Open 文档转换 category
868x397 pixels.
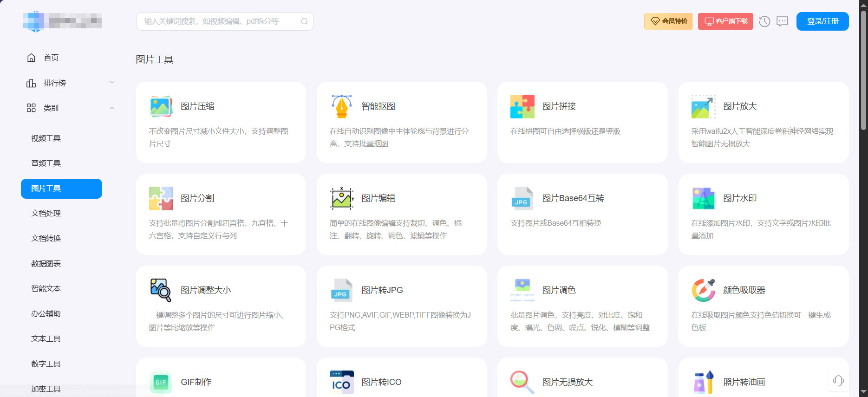[46, 239]
